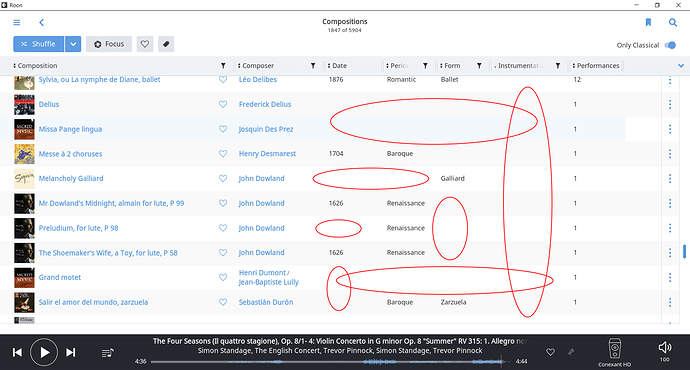Open more options for Messe à 2 choruses
The height and width of the screenshot is (370, 690).
(x=670, y=154)
